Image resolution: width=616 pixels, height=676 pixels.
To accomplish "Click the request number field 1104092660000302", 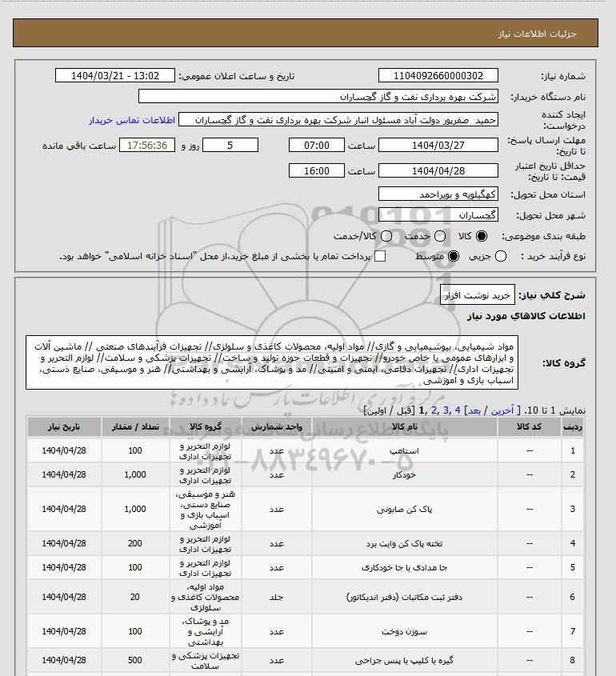I will 438,75.
